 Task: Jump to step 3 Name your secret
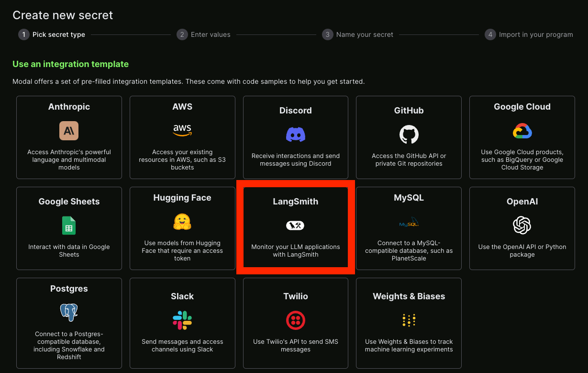[357, 34]
